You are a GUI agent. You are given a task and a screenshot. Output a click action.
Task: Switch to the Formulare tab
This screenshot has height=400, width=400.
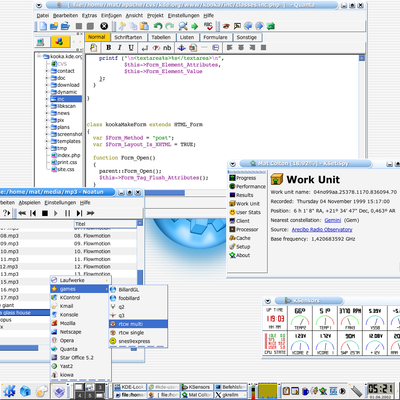pyautogui.click(x=215, y=37)
